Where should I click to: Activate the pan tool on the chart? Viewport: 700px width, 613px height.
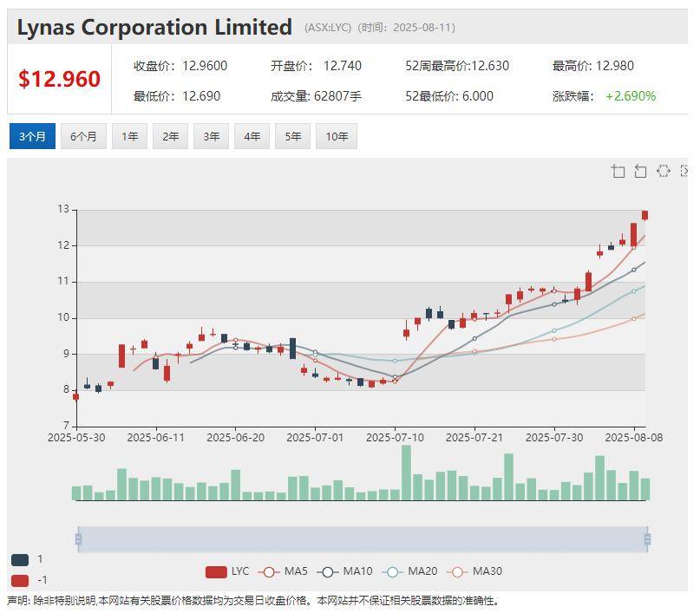tap(664, 171)
